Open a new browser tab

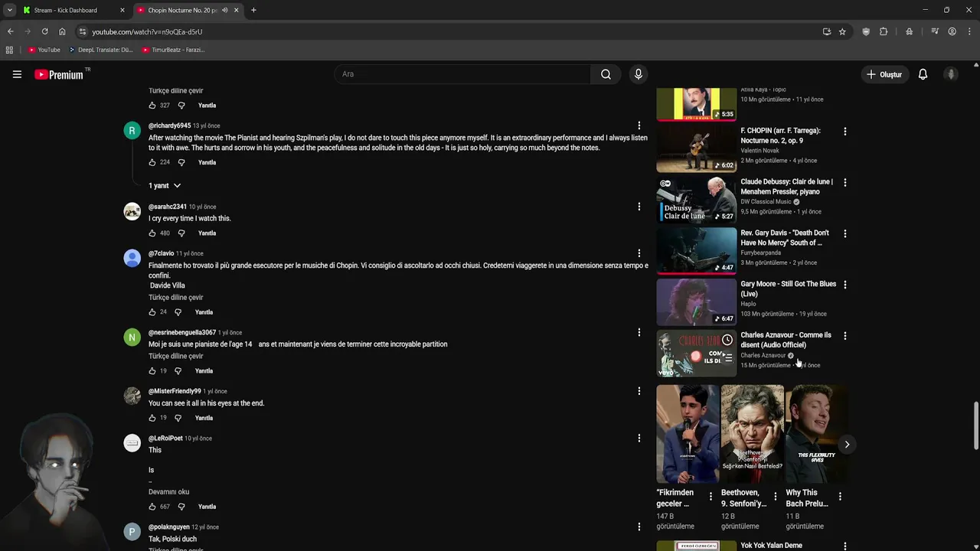pos(253,10)
